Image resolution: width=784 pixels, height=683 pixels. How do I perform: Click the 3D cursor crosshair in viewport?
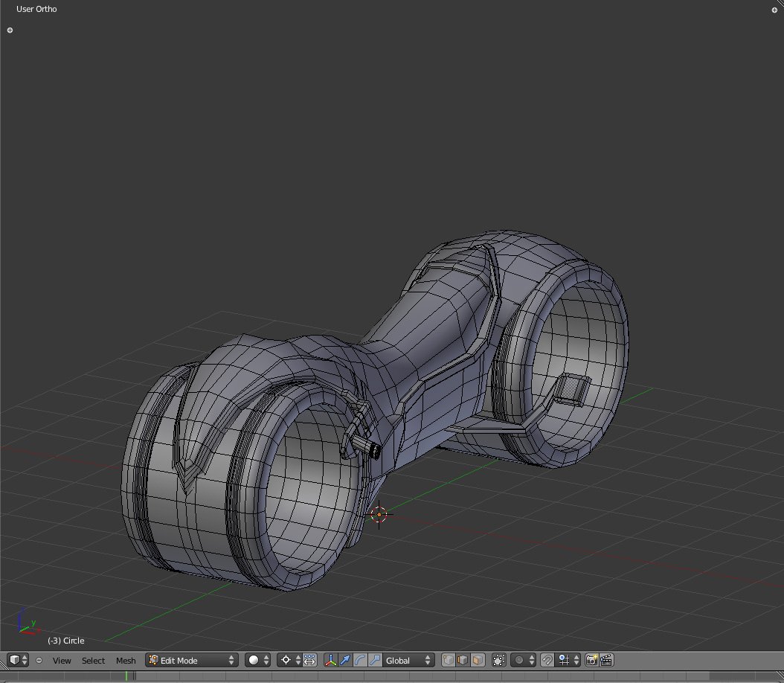(379, 514)
